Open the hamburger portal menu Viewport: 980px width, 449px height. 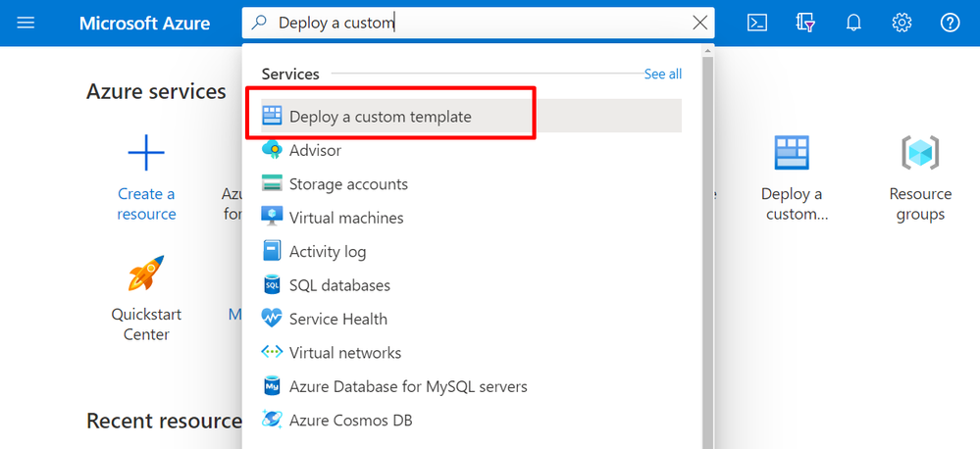point(26,23)
